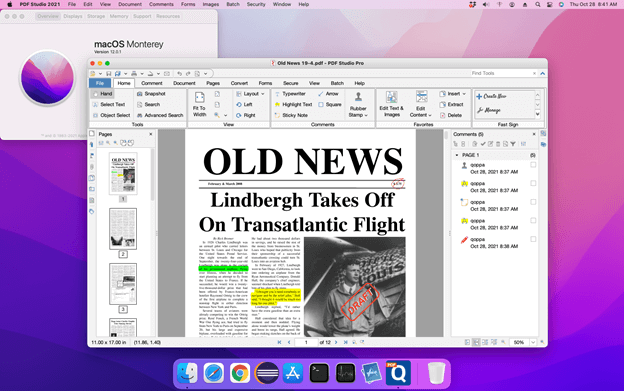Click Edit Text & Images
The width and height of the screenshot is (624, 391).
coord(392,104)
